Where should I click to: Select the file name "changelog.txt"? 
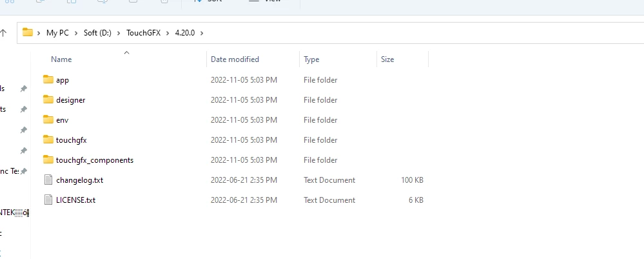[80, 180]
